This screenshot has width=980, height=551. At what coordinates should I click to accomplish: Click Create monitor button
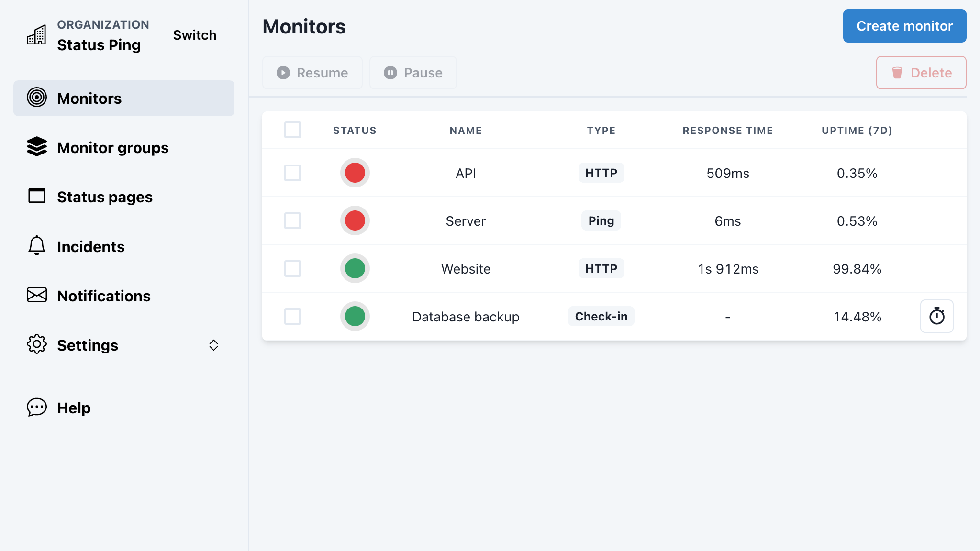point(904,25)
